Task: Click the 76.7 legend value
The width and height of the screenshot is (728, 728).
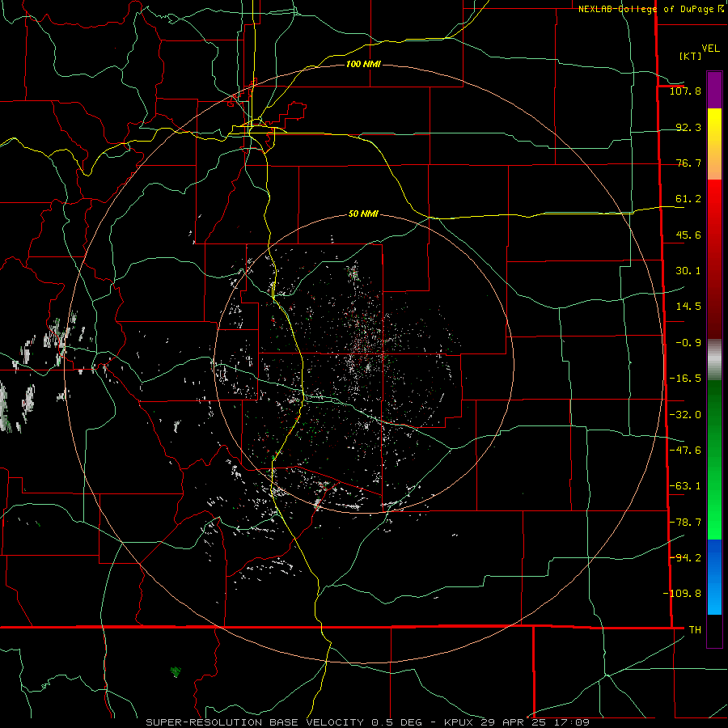Action: click(688, 163)
